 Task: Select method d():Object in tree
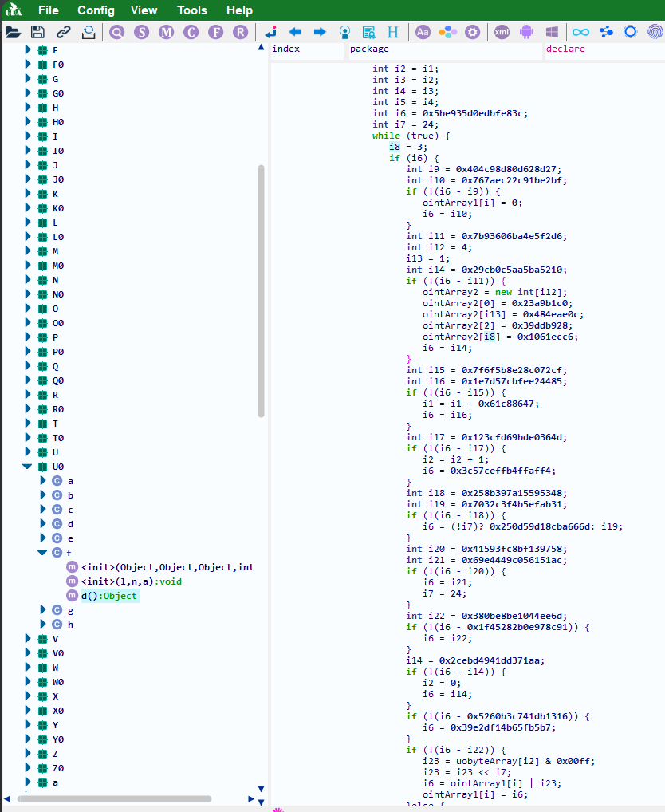(109, 596)
